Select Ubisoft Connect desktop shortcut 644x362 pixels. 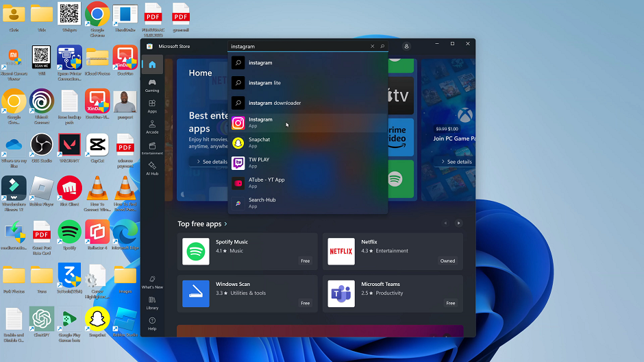(x=42, y=107)
